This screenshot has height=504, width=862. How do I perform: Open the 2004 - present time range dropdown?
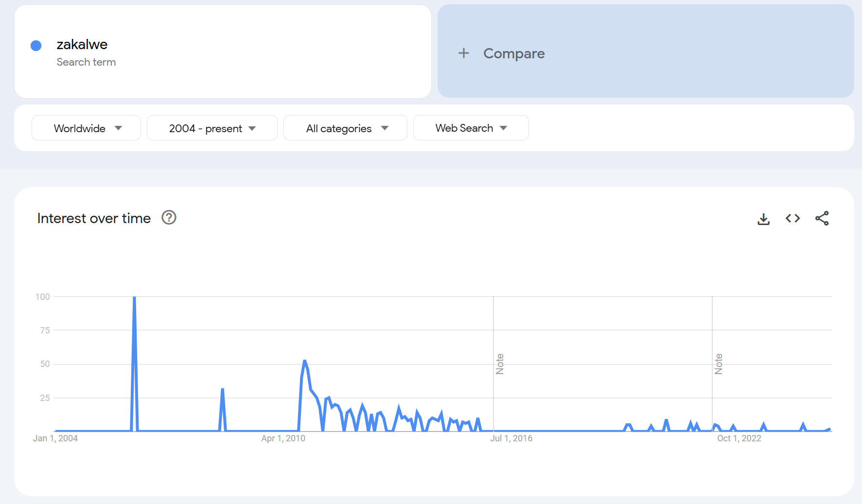[212, 128]
